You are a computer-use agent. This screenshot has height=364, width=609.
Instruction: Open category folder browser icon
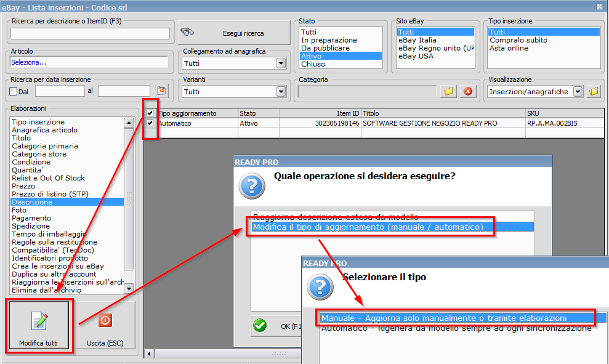[x=448, y=91]
